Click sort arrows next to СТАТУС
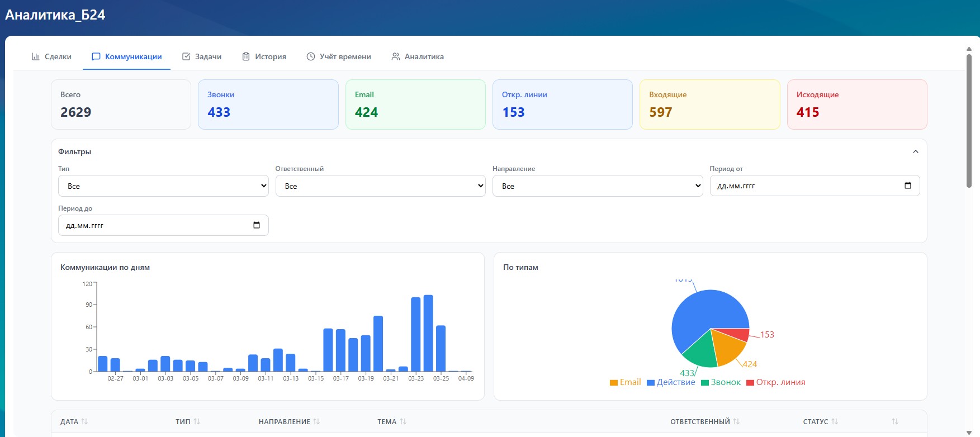The height and width of the screenshot is (437, 980). [x=835, y=421]
